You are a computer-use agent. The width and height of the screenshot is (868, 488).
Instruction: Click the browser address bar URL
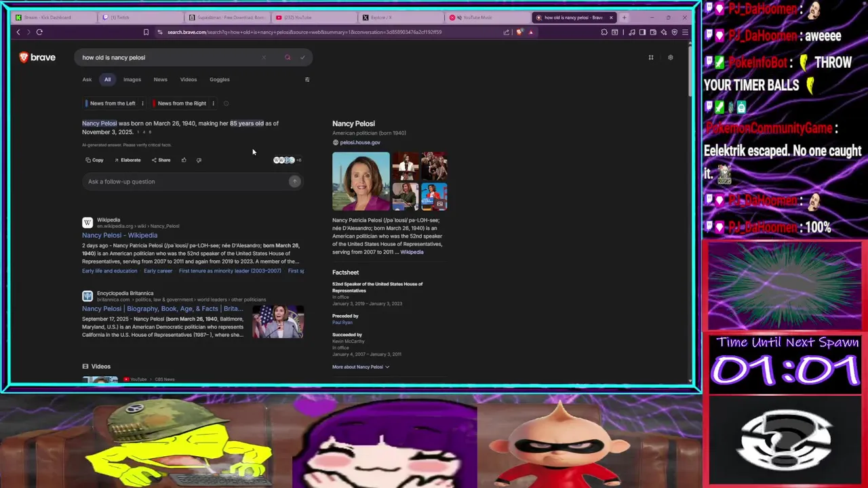pos(304,32)
